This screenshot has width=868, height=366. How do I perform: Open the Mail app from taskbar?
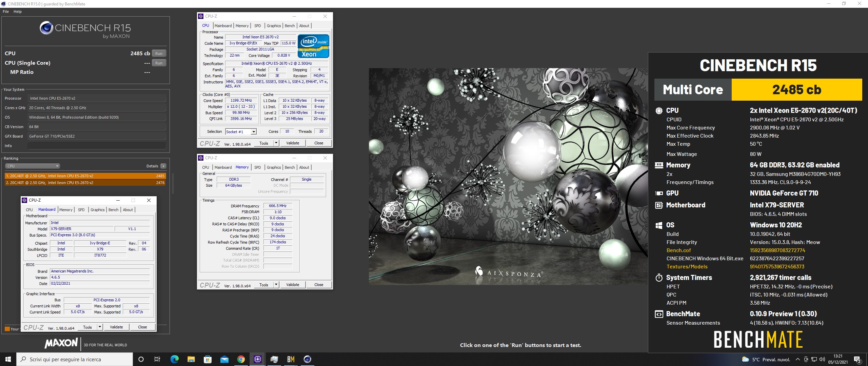(224, 359)
